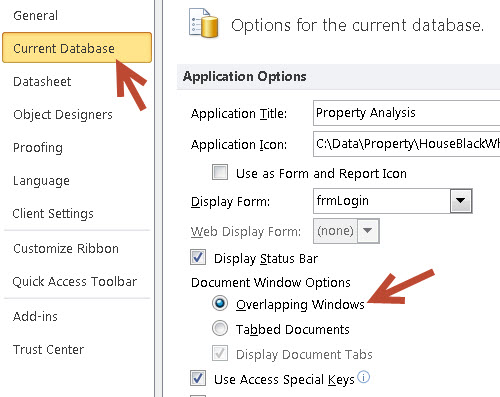Click the Application Title text field

point(407,113)
